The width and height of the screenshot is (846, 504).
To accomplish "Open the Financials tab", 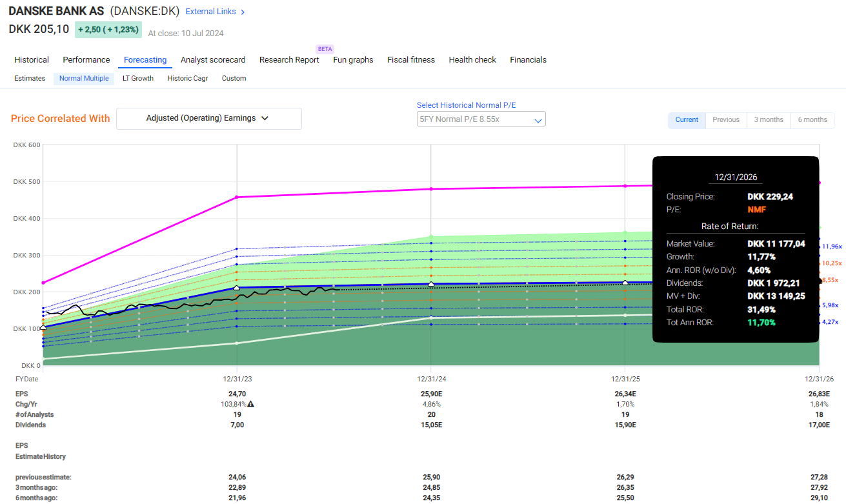I will pyautogui.click(x=528, y=59).
